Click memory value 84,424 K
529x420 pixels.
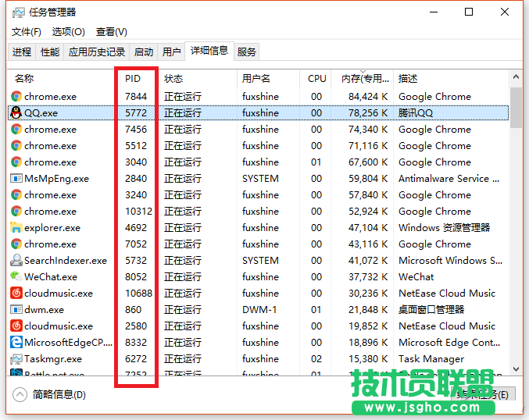(368, 96)
